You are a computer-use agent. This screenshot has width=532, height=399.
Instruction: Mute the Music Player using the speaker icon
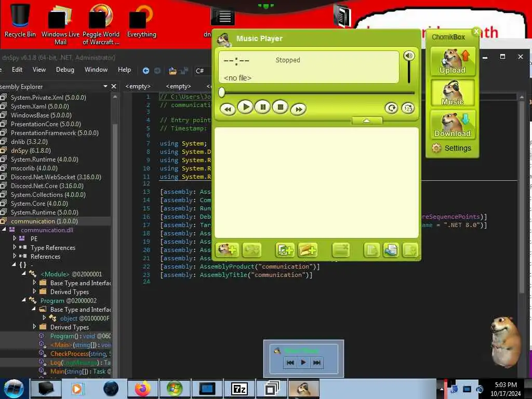[409, 56]
